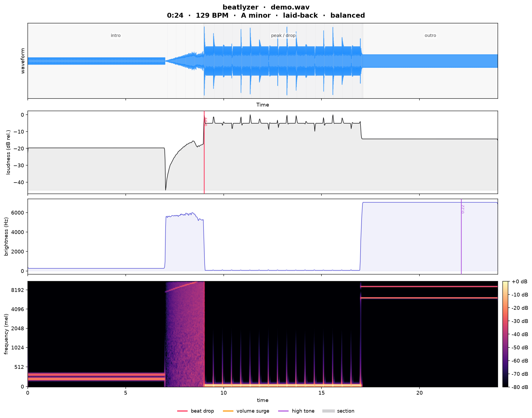
Task: Click the '1024' frequency tick label
Action: click(18, 347)
